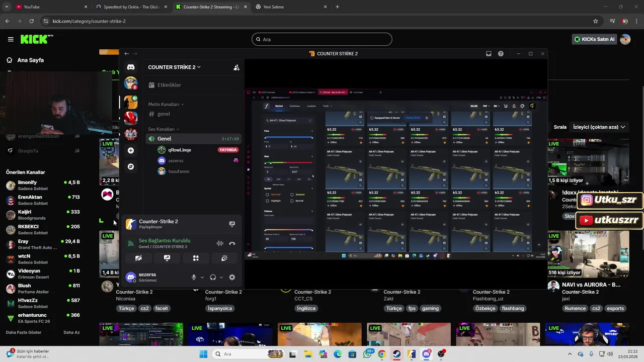The width and height of the screenshot is (644, 362).
Task: Open WhatsApp from the taskbar
Action: coord(368,354)
